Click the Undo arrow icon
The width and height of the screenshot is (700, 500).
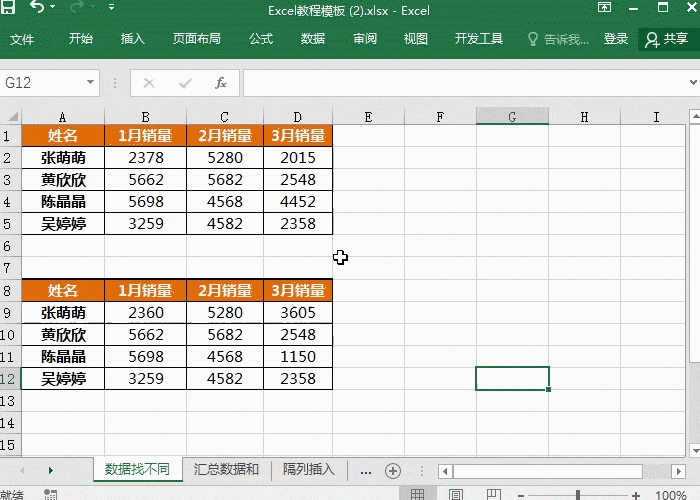(x=38, y=11)
